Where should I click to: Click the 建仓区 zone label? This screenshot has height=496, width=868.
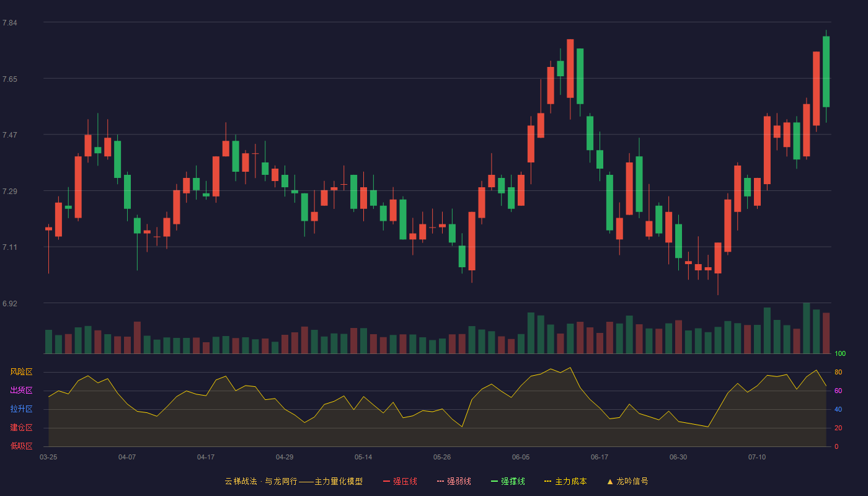point(21,428)
